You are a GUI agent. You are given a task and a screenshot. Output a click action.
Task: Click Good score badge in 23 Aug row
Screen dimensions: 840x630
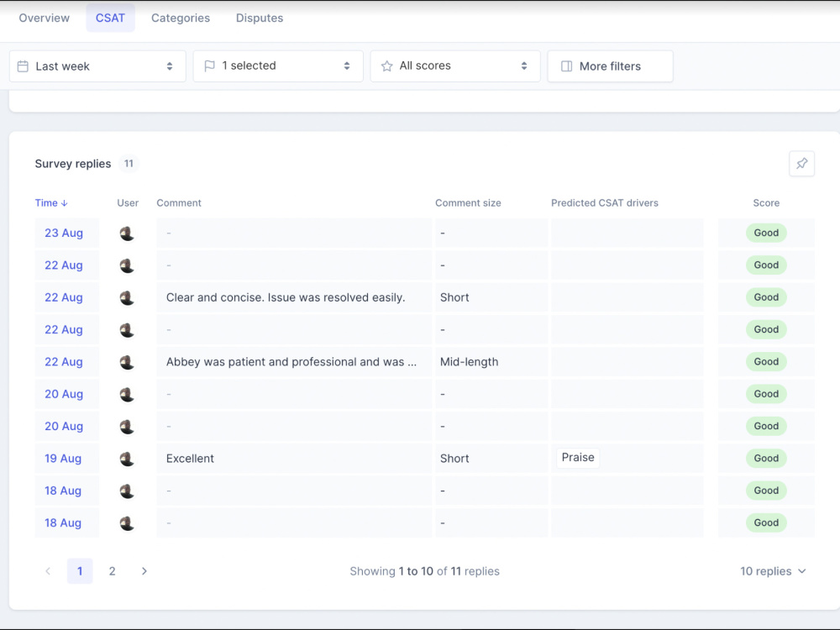766,233
